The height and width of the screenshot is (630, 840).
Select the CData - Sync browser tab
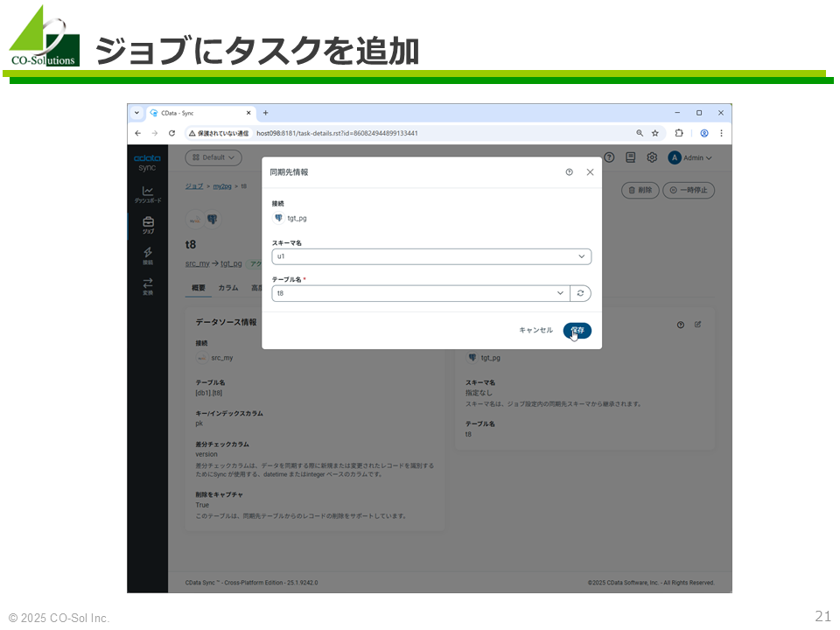click(x=199, y=113)
